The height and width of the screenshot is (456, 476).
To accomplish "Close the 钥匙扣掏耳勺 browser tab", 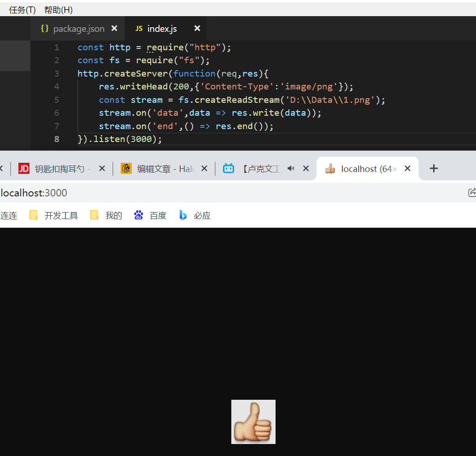I will click(102, 169).
